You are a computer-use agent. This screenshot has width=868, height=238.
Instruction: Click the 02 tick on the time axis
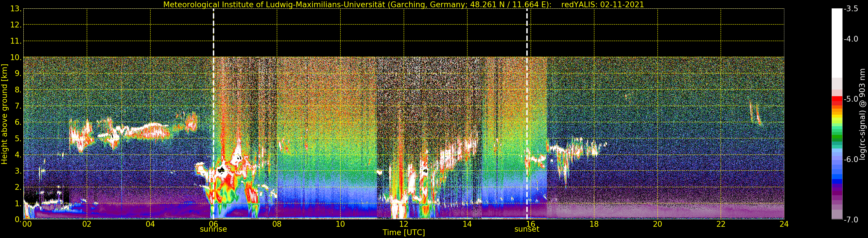click(87, 224)
